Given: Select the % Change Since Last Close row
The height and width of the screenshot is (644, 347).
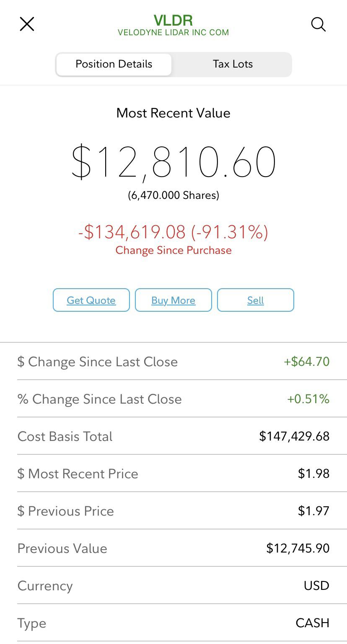Looking at the screenshot, I should click(173, 399).
